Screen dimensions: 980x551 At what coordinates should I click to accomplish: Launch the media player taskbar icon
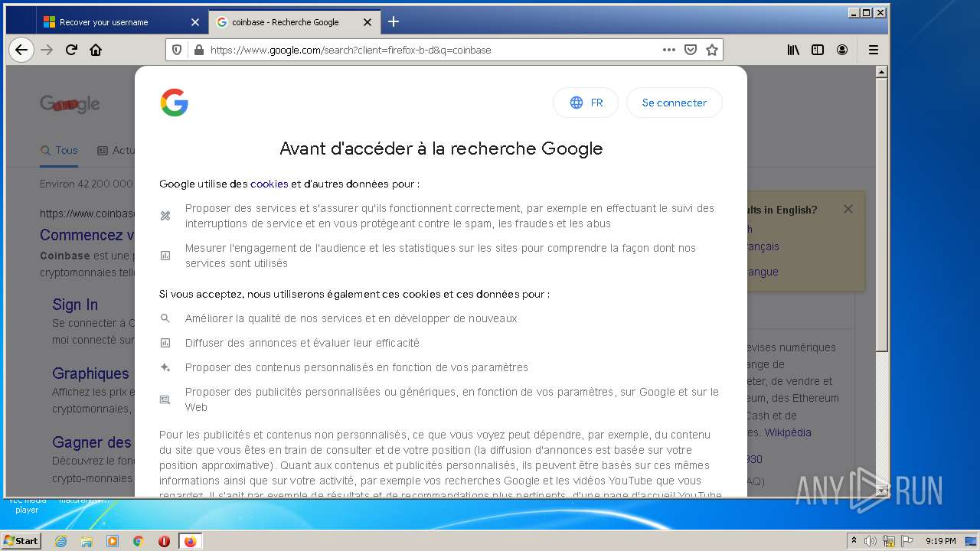pos(113,541)
